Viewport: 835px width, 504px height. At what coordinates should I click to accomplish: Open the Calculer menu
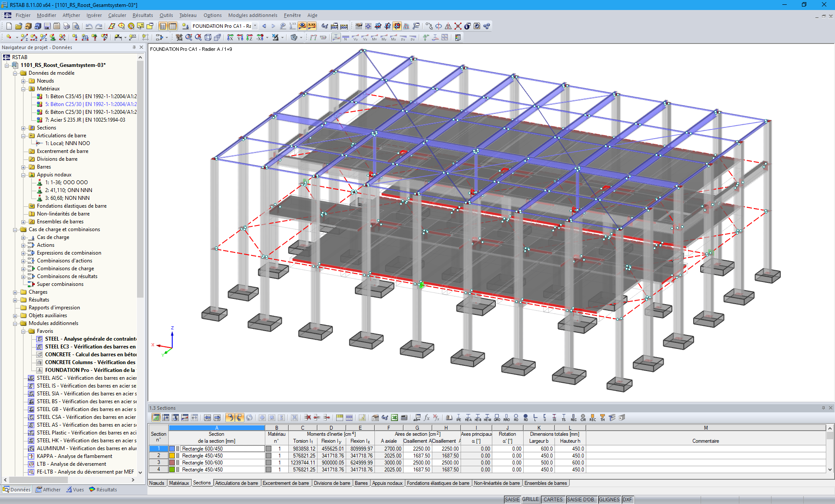pos(117,15)
